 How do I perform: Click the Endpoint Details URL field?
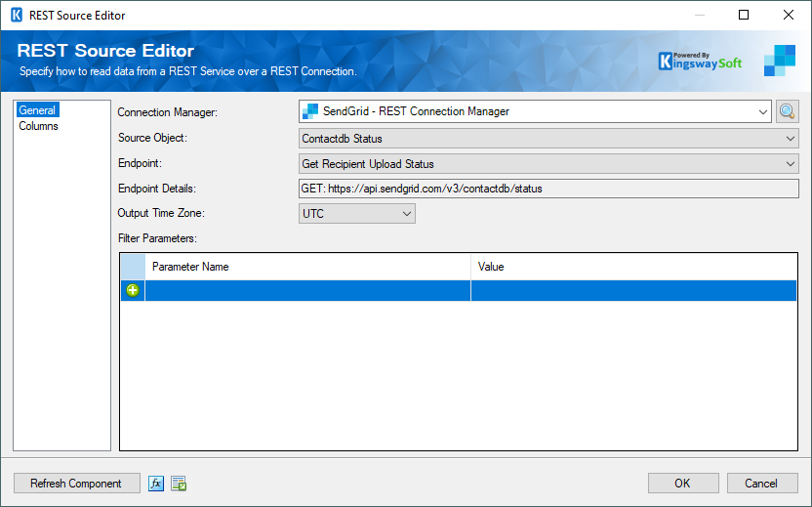548,189
